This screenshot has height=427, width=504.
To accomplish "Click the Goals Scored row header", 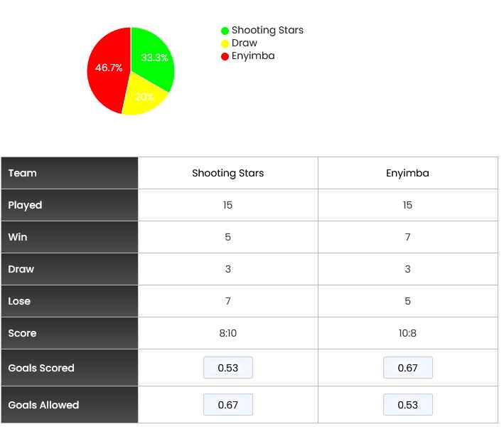I will pos(70,367).
